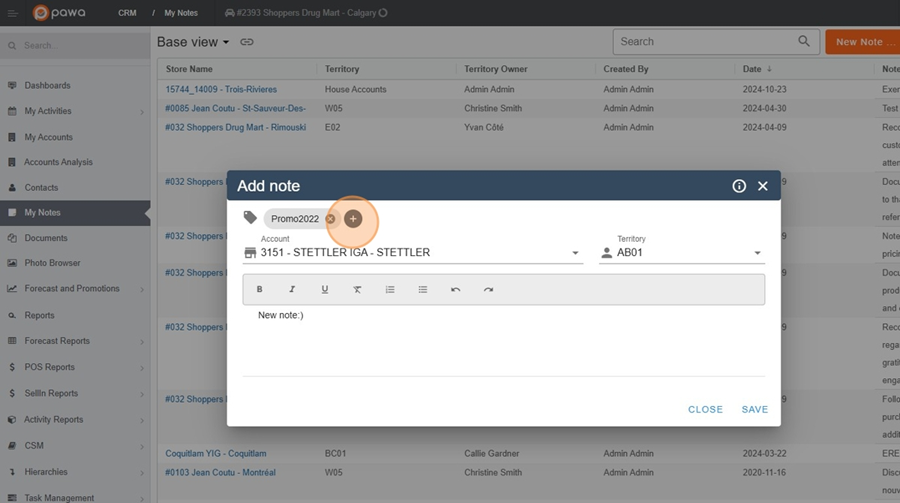Open #0103 Jean Coutu - Montréal link

pos(220,472)
